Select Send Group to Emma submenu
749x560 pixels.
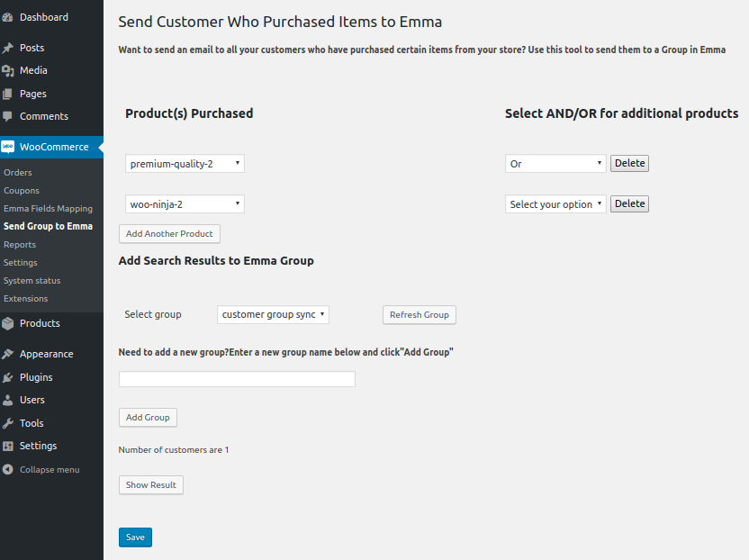click(x=49, y=227)
